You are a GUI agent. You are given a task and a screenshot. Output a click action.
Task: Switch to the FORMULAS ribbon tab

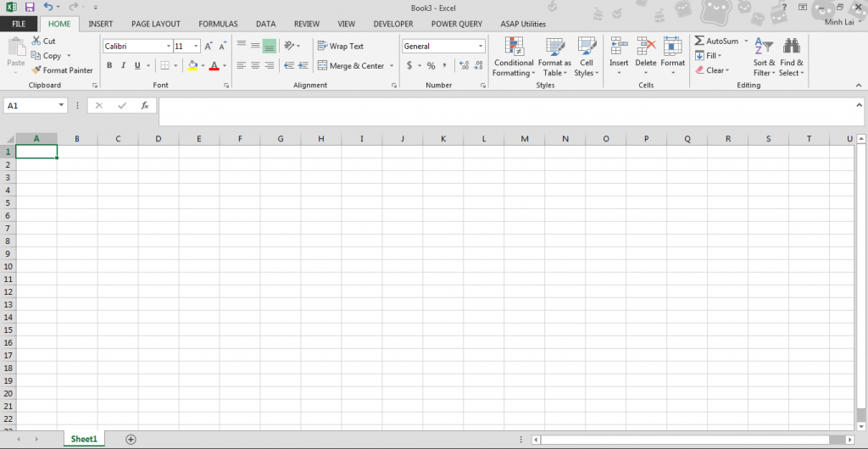click(218, 24)
